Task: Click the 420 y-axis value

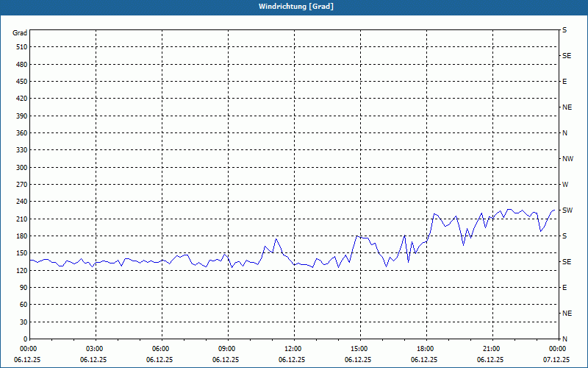Action: tap(22, 99)
